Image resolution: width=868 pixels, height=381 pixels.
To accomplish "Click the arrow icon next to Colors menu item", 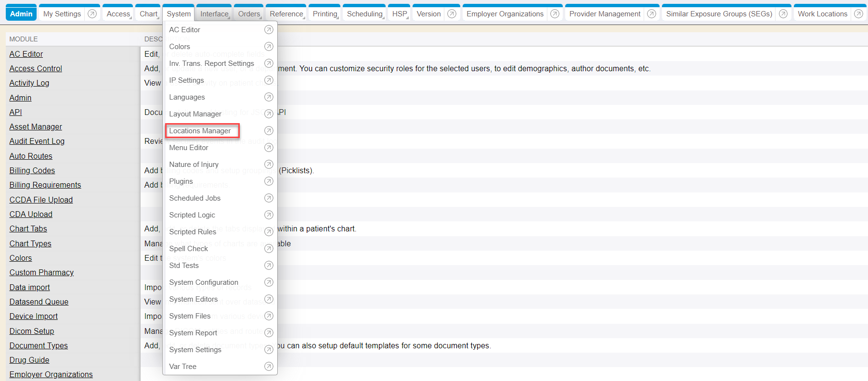I will [x=269, y=47].
